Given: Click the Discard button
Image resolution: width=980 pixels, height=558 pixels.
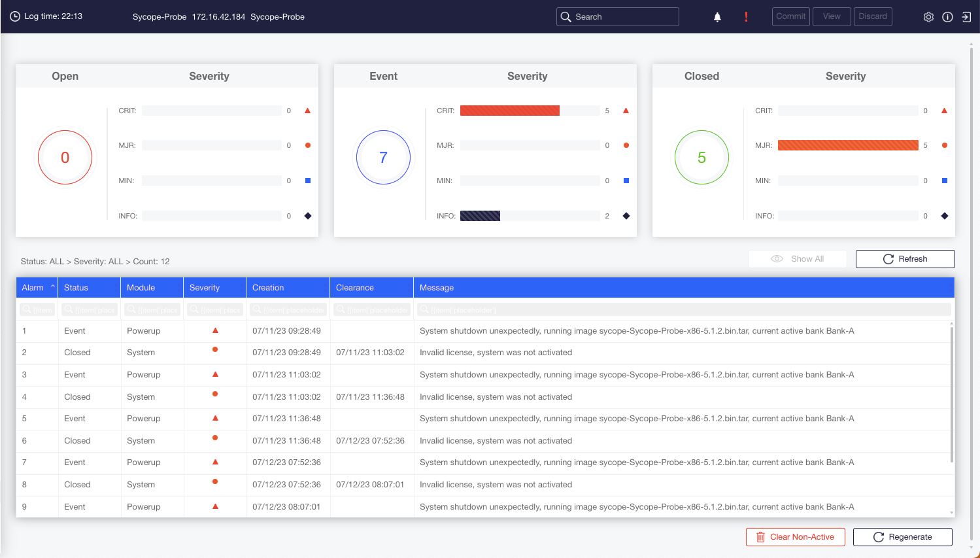Looking at the screenshot, I should (x=873, y=16).
